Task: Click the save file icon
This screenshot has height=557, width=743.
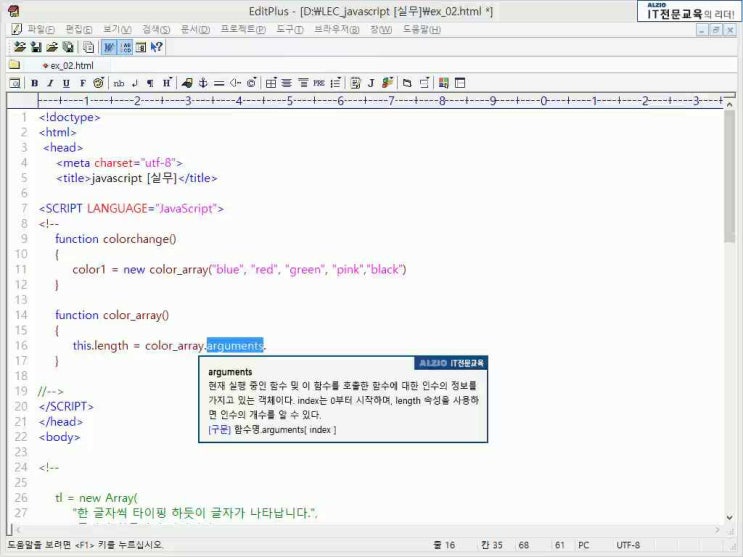Action: click(x=36, y=47)
